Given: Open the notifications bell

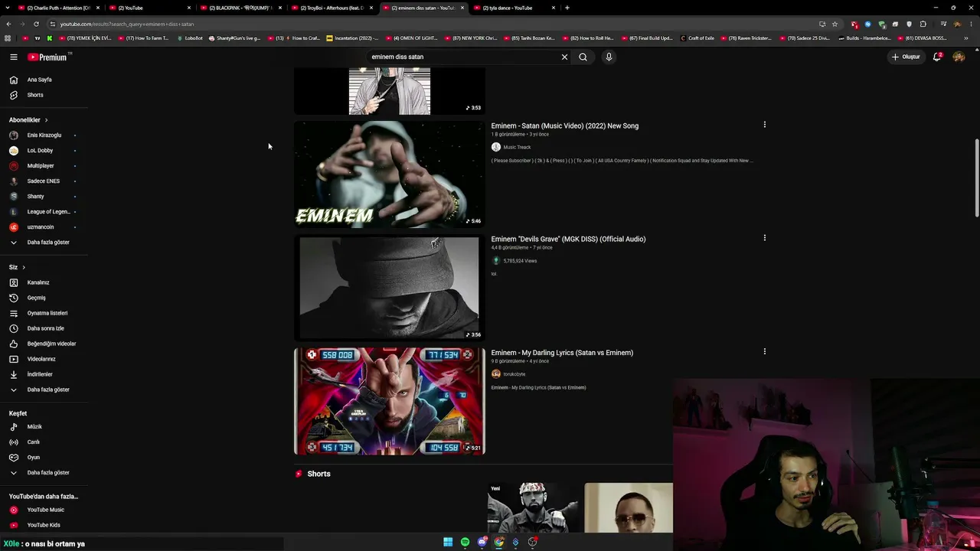Looking at the screenshot, I should coord(936,57).
